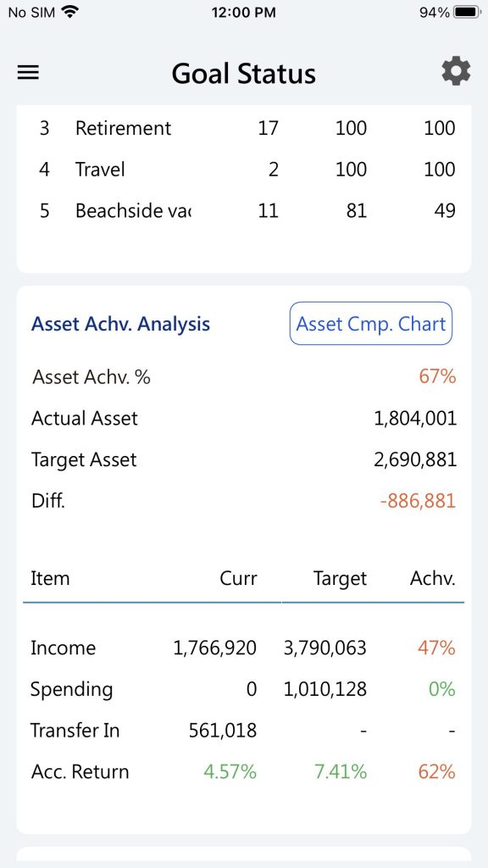Image resolution: width=488 pixels, height=868 pixels.
Task: Tap the battery indicator icon
Action: pos(467,12)
